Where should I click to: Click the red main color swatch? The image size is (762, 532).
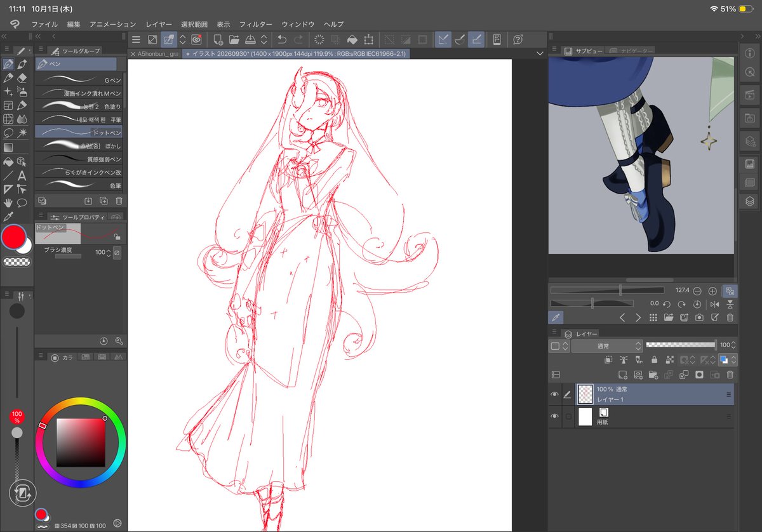pos(13,237)
